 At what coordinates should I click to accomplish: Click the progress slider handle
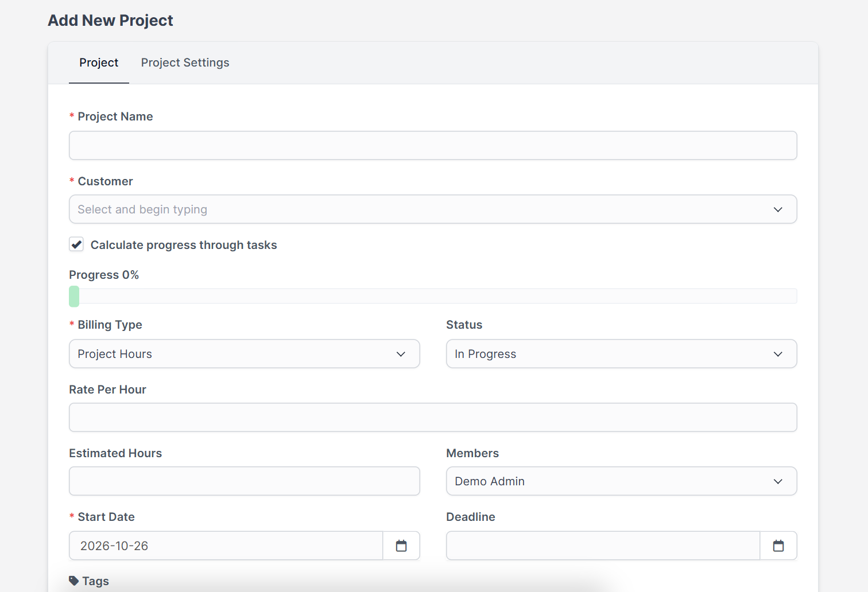tap(74, 297)
